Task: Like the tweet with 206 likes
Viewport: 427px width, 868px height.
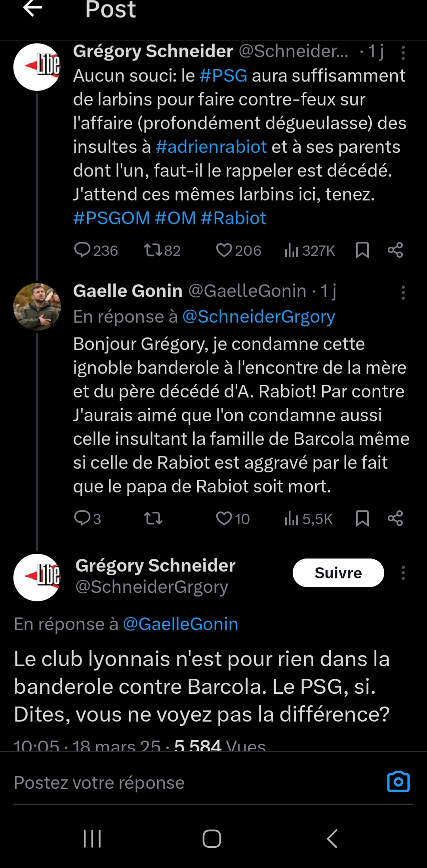Action: pos(224,250)
